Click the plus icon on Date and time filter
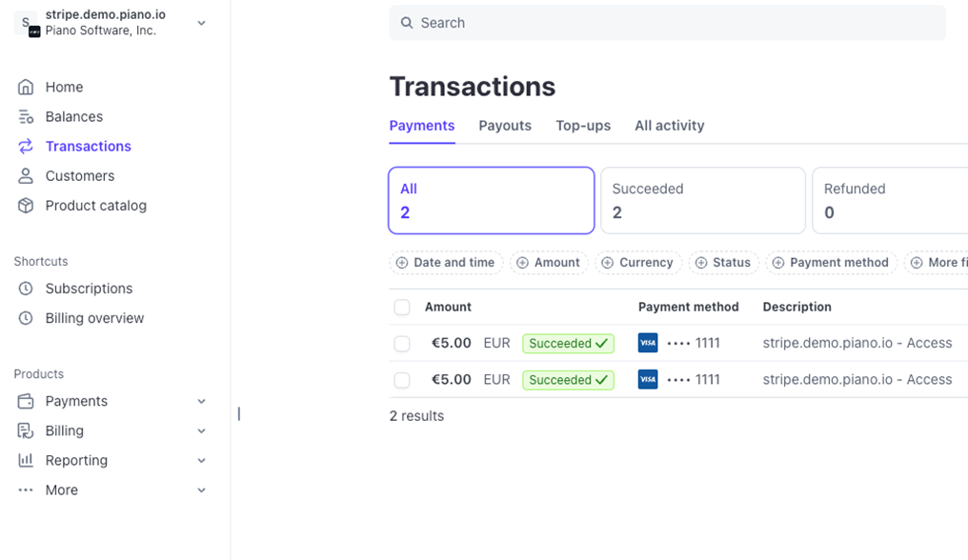 [402, 263]
